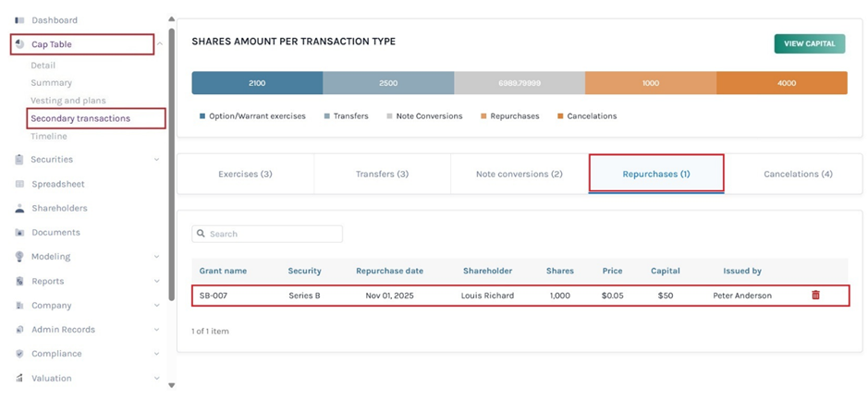Sort by the Repurchase date column header
Image resolution: width=868 pixels, height=398 pixels.
click(x=389, y=271)
